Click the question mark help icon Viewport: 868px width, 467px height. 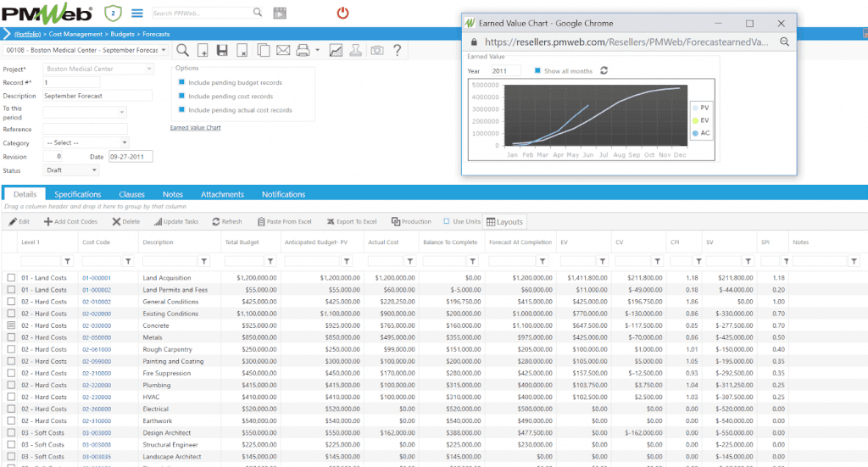[397, 51]
